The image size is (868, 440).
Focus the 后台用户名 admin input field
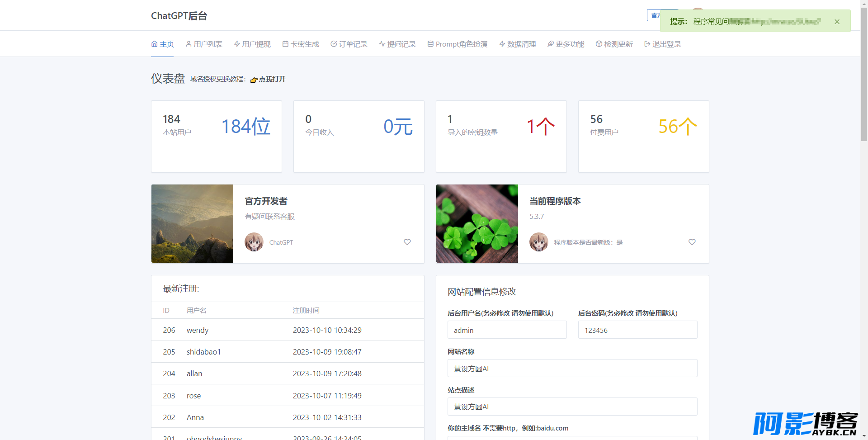507,330
